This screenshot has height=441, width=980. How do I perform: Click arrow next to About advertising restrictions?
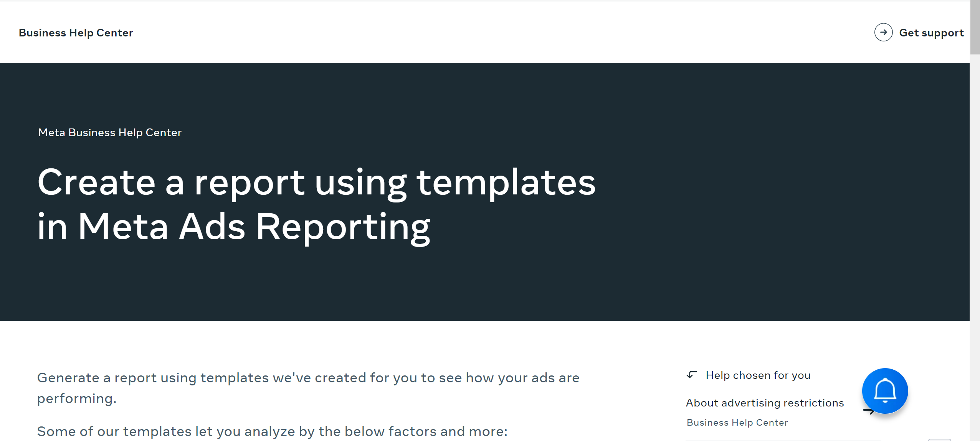[868, 411]
